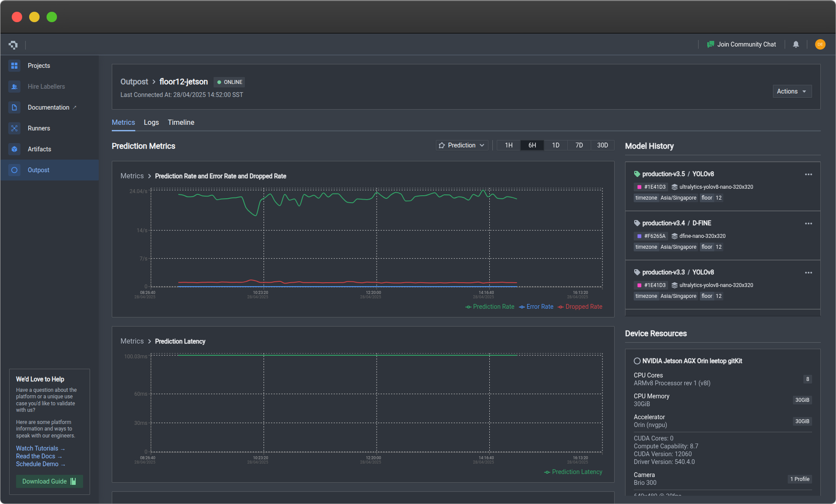Click the Download Guide button
836x504 pixels.
click(49, 481)
